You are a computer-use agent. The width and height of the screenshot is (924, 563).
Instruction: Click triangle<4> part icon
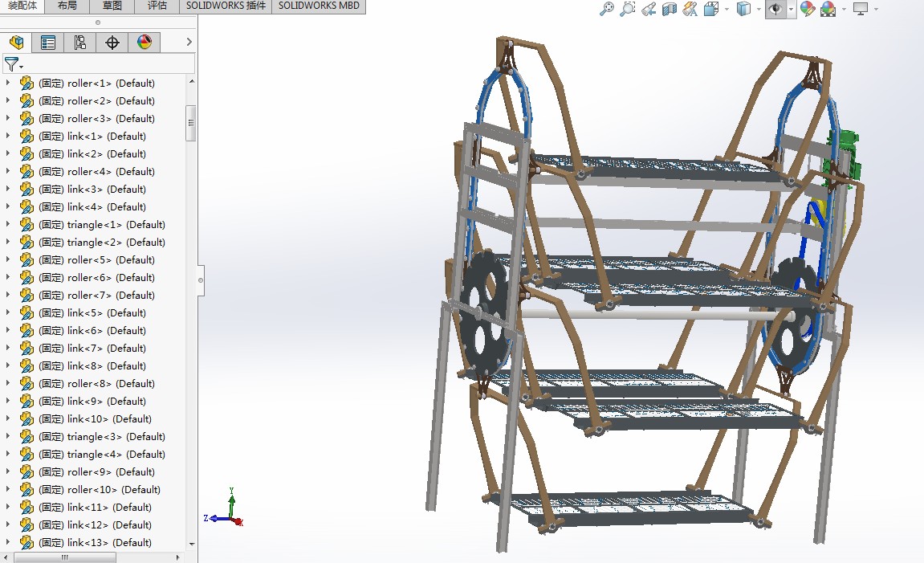[x=26, y=455]
